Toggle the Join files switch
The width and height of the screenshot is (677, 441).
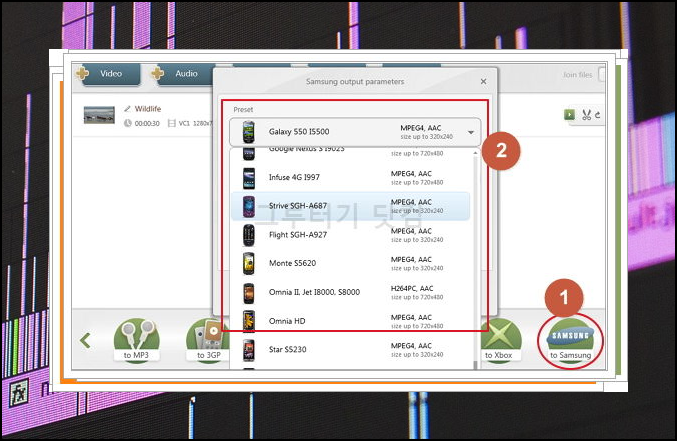coord(602,75)
